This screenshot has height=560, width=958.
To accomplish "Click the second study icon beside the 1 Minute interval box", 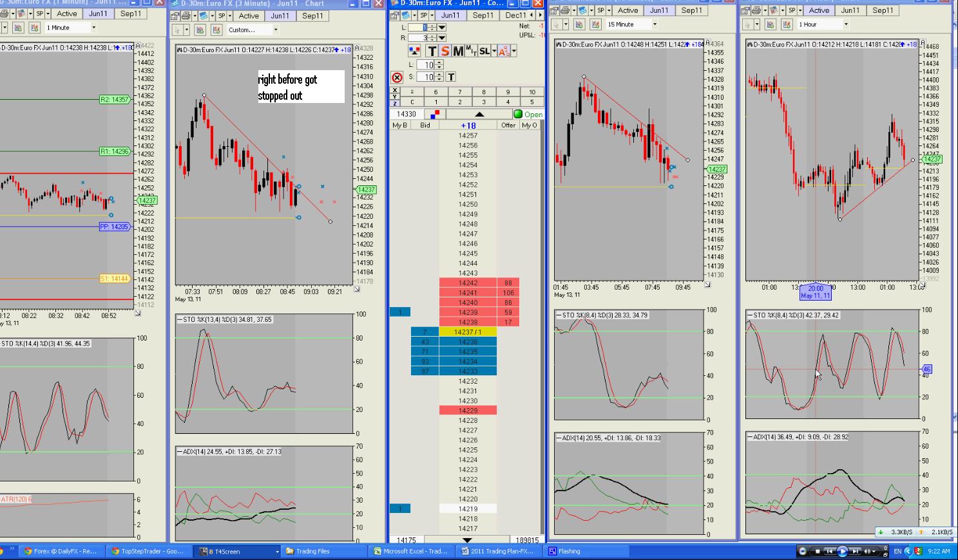I will point(34,28).
